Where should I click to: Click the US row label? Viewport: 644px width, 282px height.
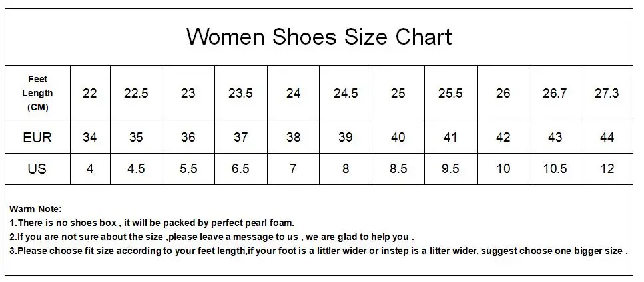coord(37,168)
